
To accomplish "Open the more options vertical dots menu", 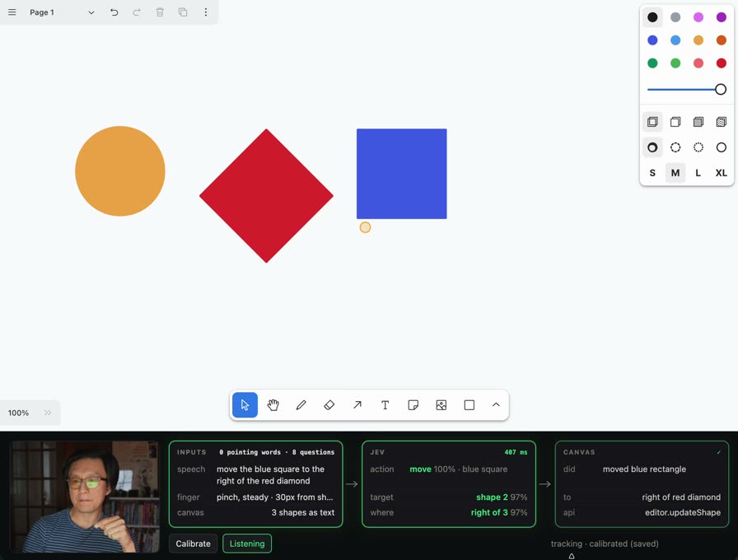I will pos(206,12).
